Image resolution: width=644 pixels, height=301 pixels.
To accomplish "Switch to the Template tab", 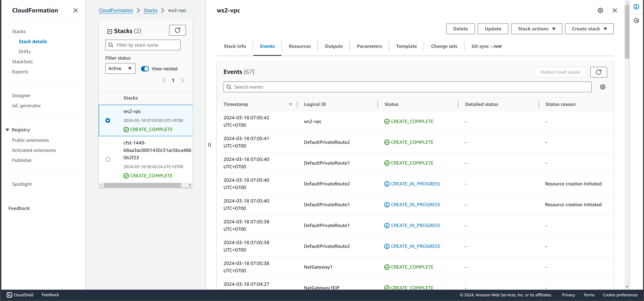I will [x=406, y=46].
